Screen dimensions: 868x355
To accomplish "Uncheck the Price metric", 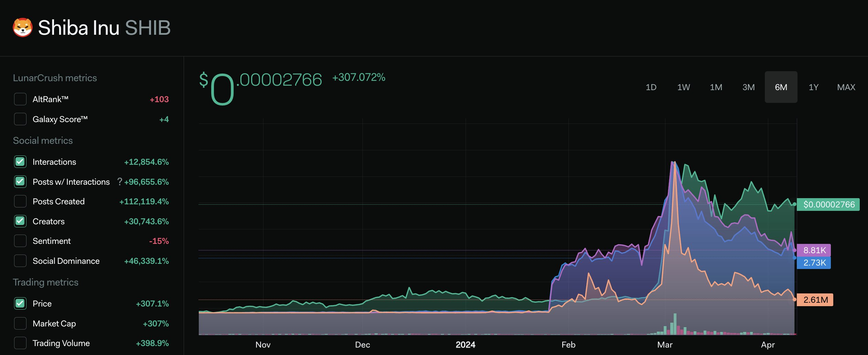I will (20, 303).
